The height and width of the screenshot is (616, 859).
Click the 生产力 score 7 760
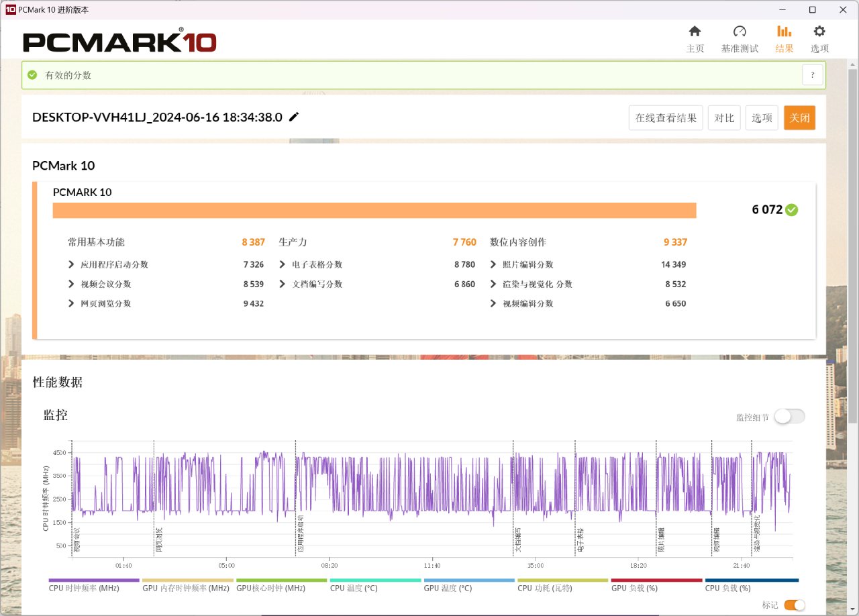464,242
